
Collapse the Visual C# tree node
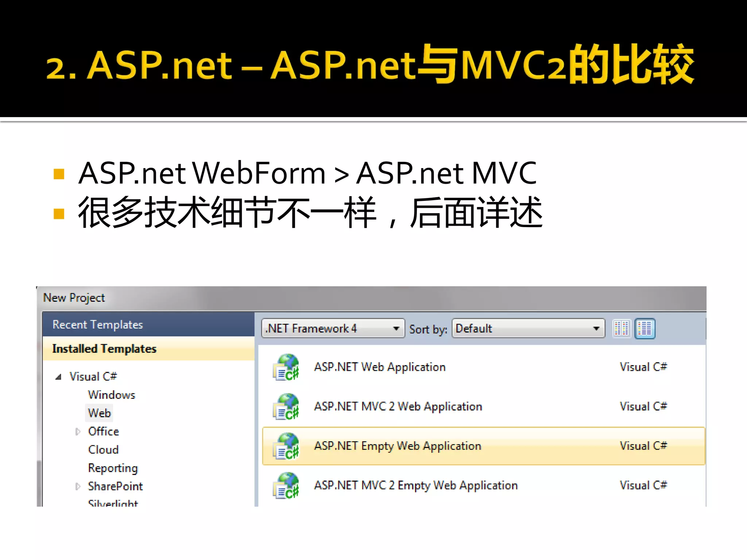click(58, 377)
